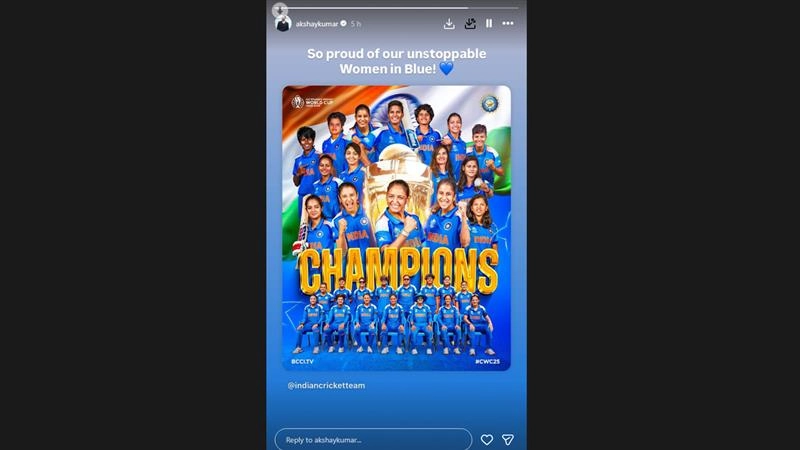The image size is (800, 450).
Task: Click the download story icon
Action: click(449, 23)
